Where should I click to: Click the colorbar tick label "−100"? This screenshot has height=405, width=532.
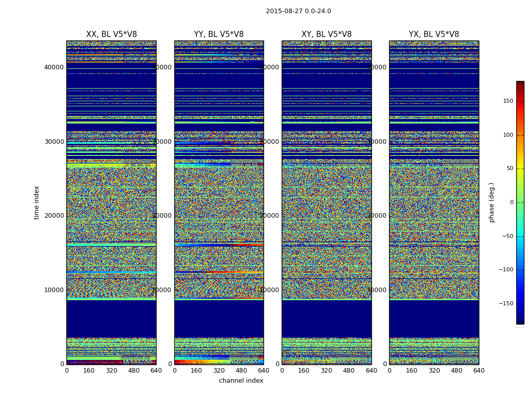[506, 269]
